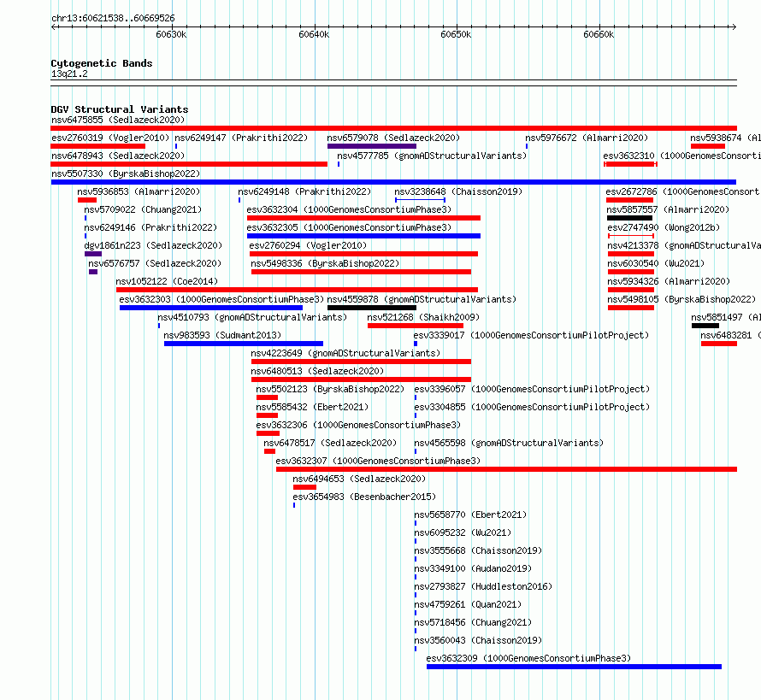Click the DGV Structural Variants track title
Screen dimensions: 761x700
coord(120,109)
